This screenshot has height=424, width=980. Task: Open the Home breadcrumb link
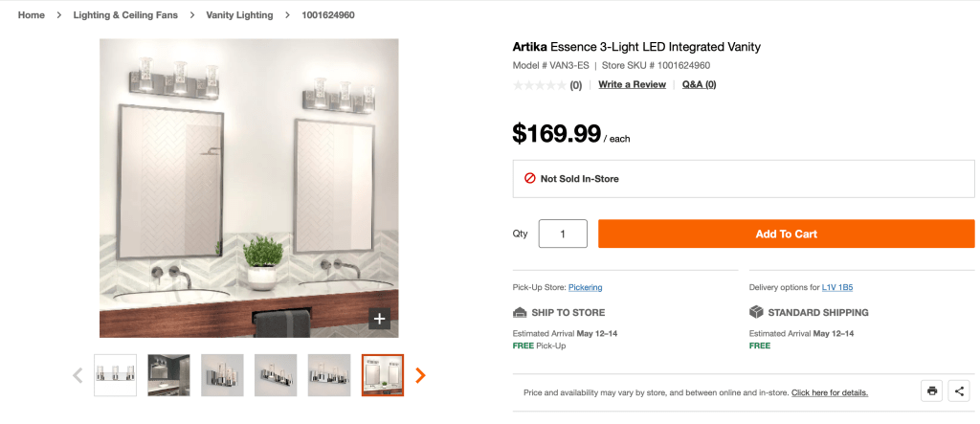point(32,15)
